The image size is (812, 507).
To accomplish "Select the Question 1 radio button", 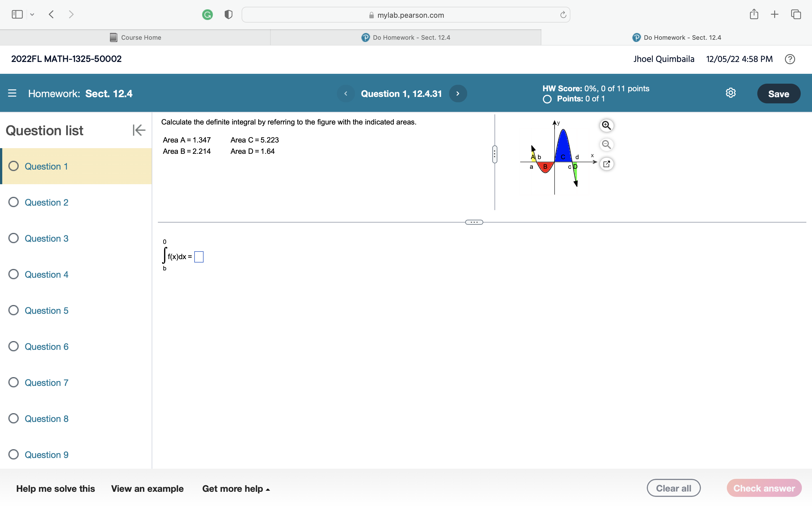I will (x=14, y=166).
